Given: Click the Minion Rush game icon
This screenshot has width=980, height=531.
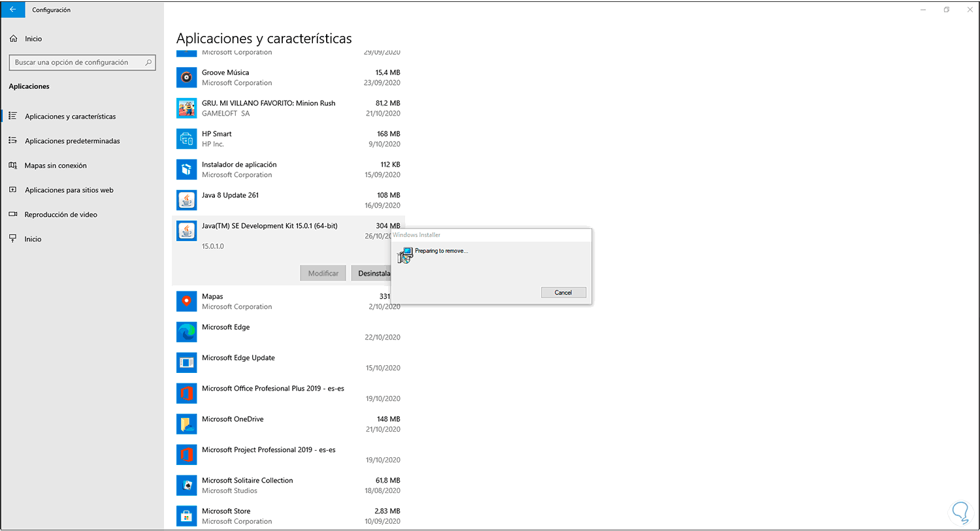Looking at the screenshot, I should [x=187, y=108].
